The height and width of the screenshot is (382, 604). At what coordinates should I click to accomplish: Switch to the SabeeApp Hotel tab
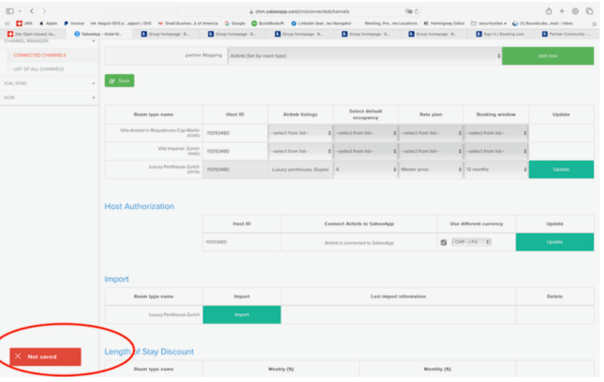(98, 34)
